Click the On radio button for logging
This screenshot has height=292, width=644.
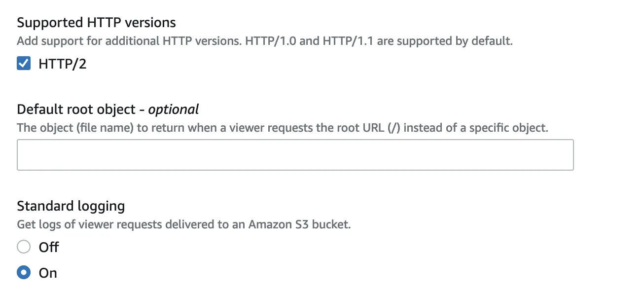pos(24,273)
